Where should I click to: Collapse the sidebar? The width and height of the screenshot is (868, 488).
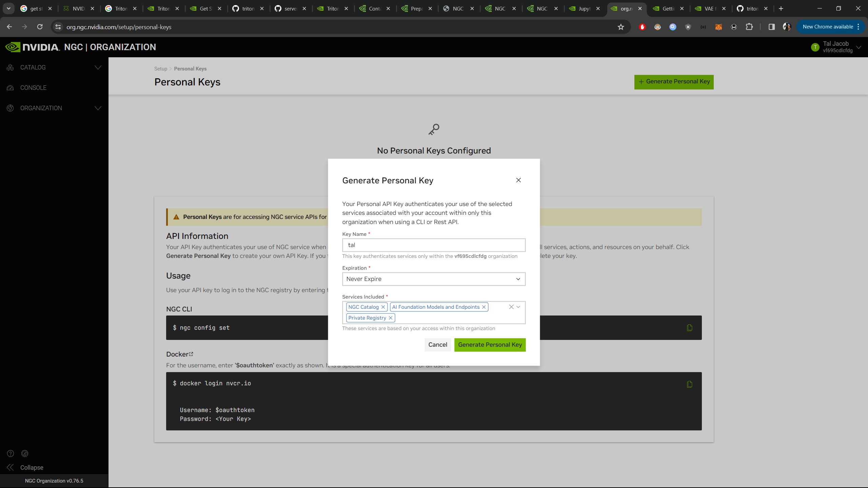click(x=25, y=468)
